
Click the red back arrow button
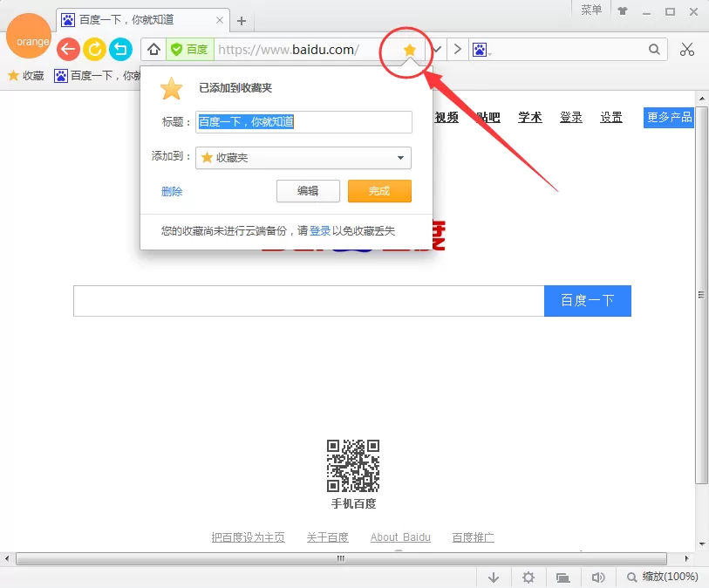(68, 49)
